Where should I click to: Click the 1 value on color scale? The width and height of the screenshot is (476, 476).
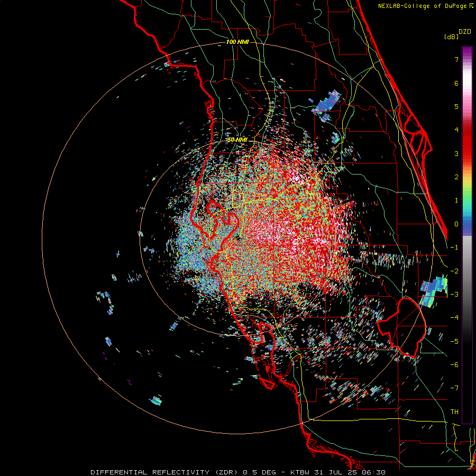(456, 200)
